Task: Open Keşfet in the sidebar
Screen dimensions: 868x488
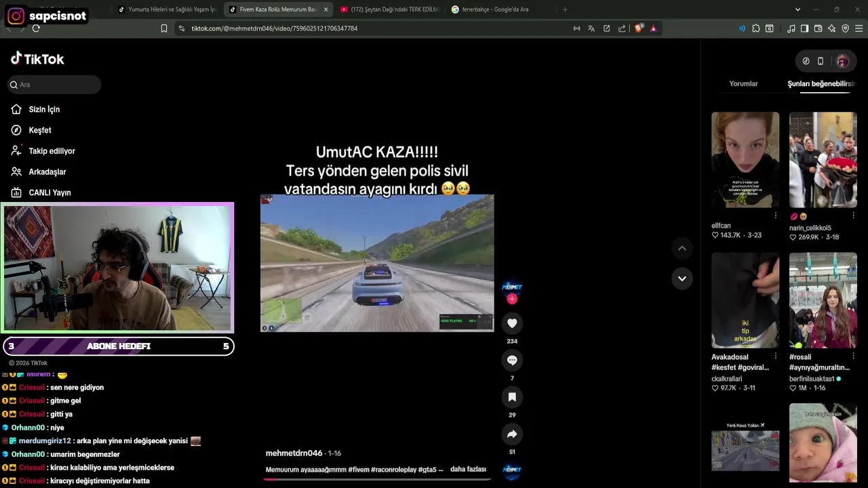Action: [40, 130]
